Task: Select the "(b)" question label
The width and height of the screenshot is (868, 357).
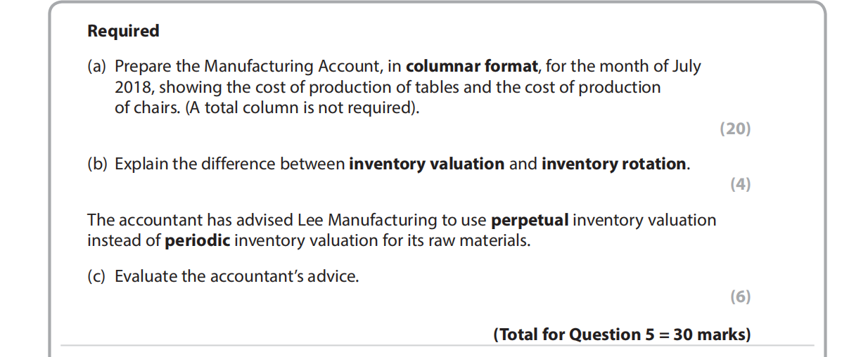Action: pyautogui.click(x=96, y=164)
